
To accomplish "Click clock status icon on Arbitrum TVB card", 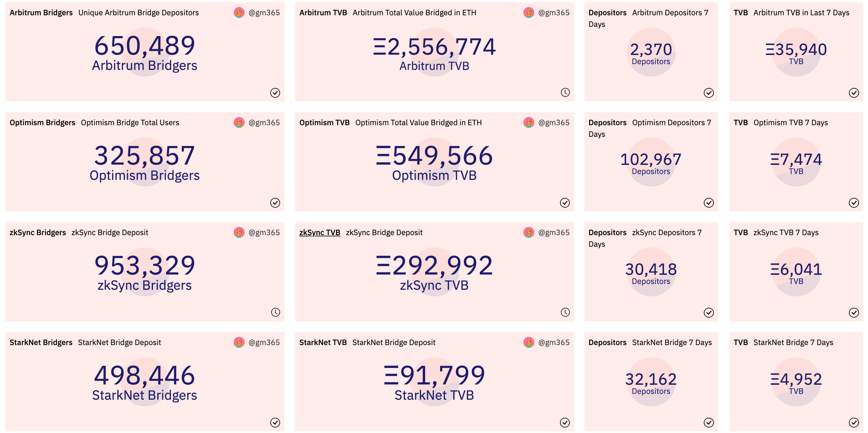I will (565, 92).
